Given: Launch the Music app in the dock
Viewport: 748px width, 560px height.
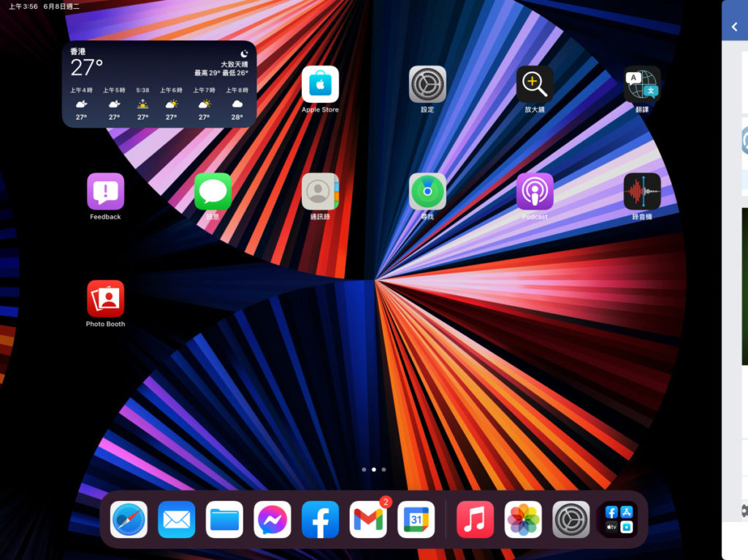Looking at the screenshot, I should 475,519.
